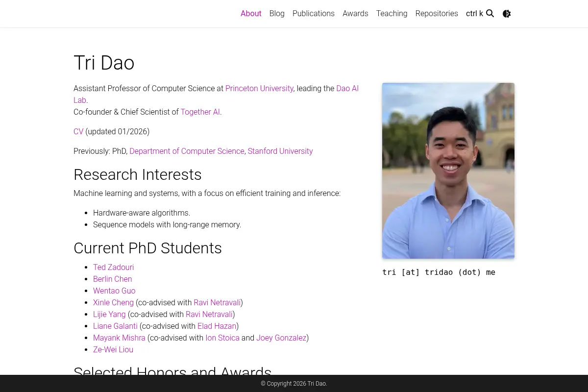Open Ze-Wei Liou's link
Viewport: 588px width, 392px height.
113,350
